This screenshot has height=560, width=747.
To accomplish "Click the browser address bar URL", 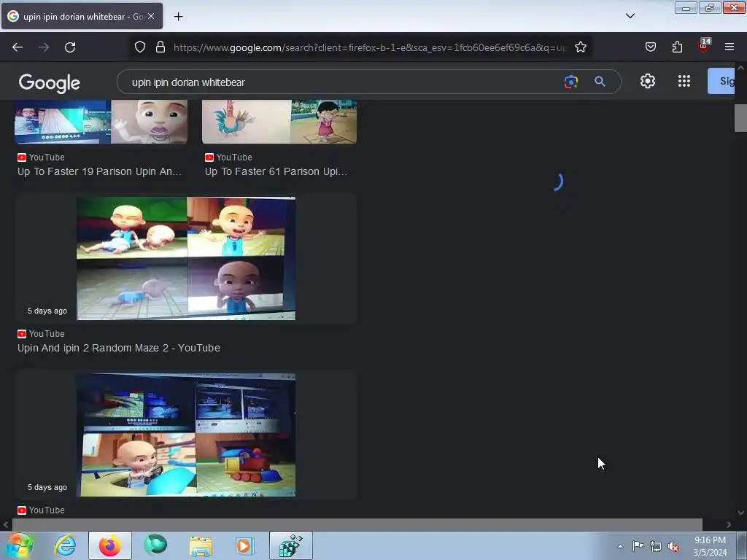I will 370,47.
